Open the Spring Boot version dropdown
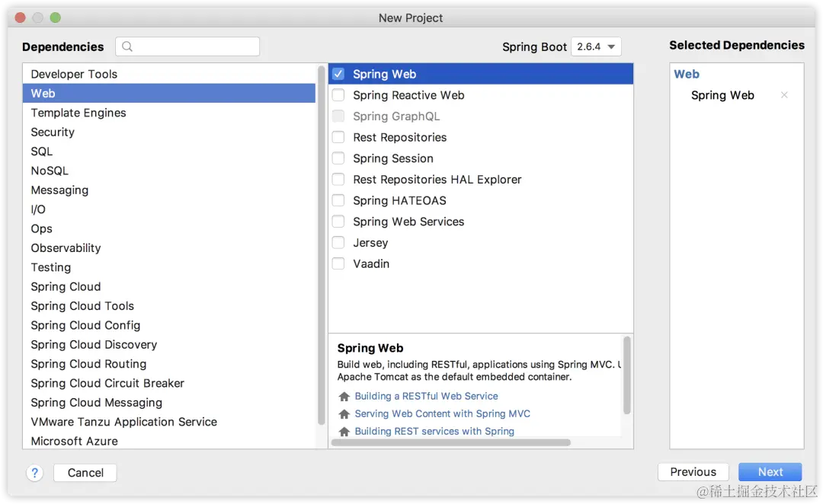This screenshot has height=504, width=823. point(596,46)
